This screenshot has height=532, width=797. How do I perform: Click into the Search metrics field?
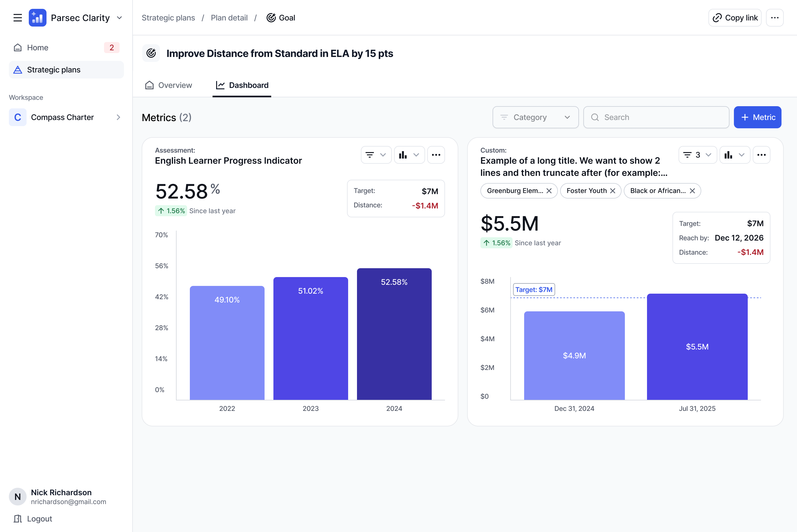click(x=656, y=118)
